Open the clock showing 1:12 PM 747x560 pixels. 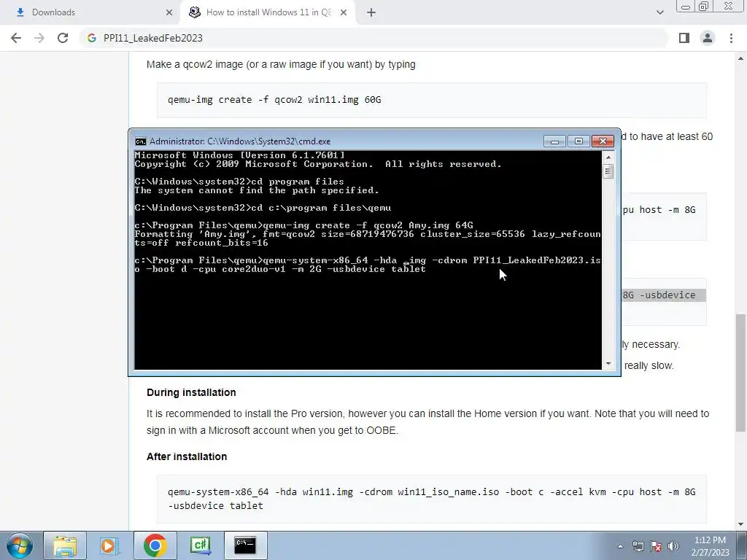coord(710,546)
